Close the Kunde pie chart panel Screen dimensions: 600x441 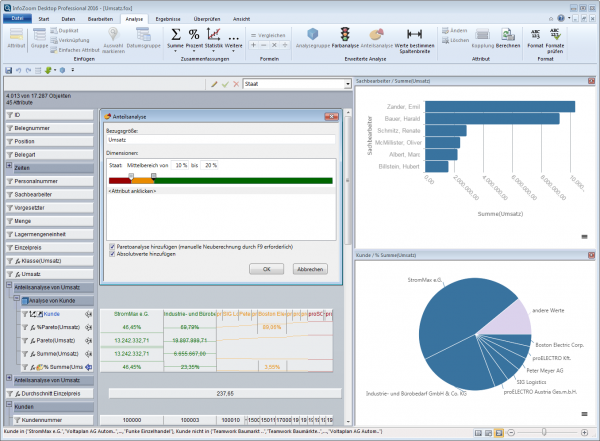(x=591, y=255)
